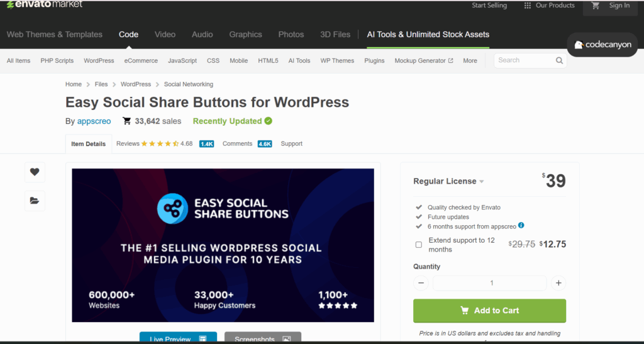Select WP Themes category

(337, 61)
